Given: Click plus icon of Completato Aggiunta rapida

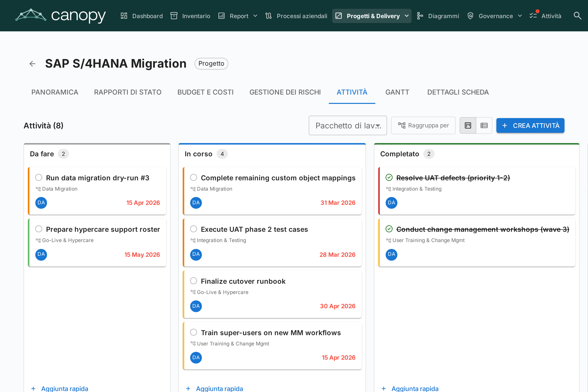Looking at the screenshot, I should [384, 389].
